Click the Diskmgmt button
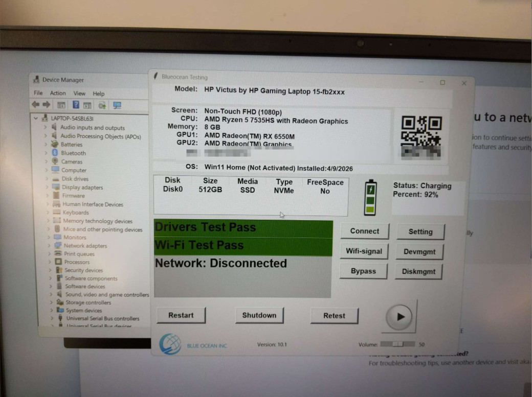The width and height of the screenshot is (532, 397). pyautogui.click(x=418, y=271)
